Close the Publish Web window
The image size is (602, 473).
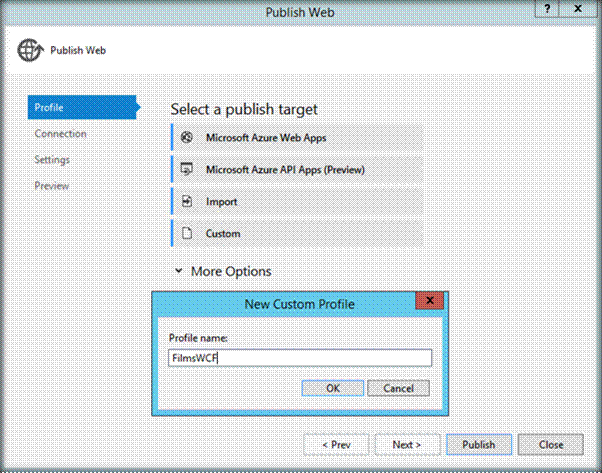[578, 8]
